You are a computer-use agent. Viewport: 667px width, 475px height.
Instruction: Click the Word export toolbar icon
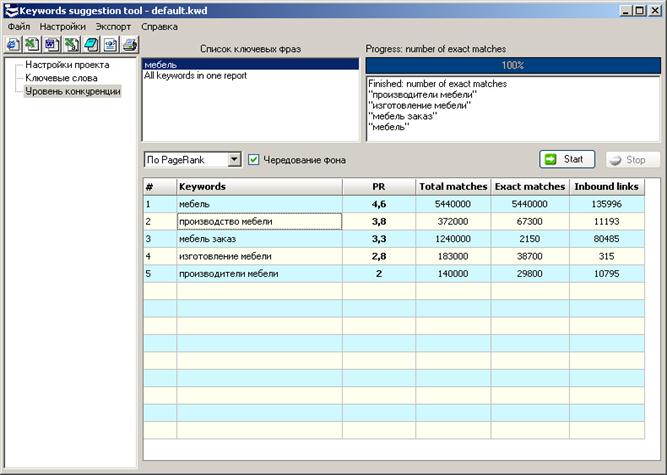[x=50, y=44]
